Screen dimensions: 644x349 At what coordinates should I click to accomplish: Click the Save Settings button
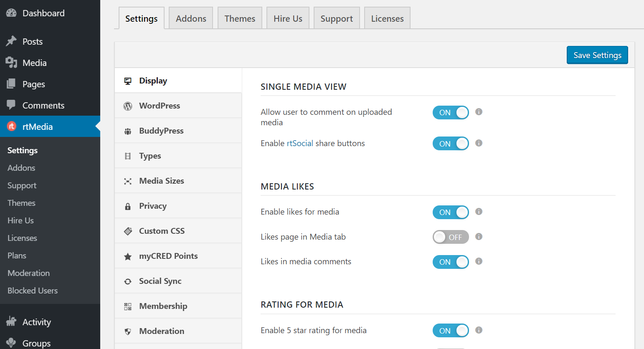click(x=597, y=55)
